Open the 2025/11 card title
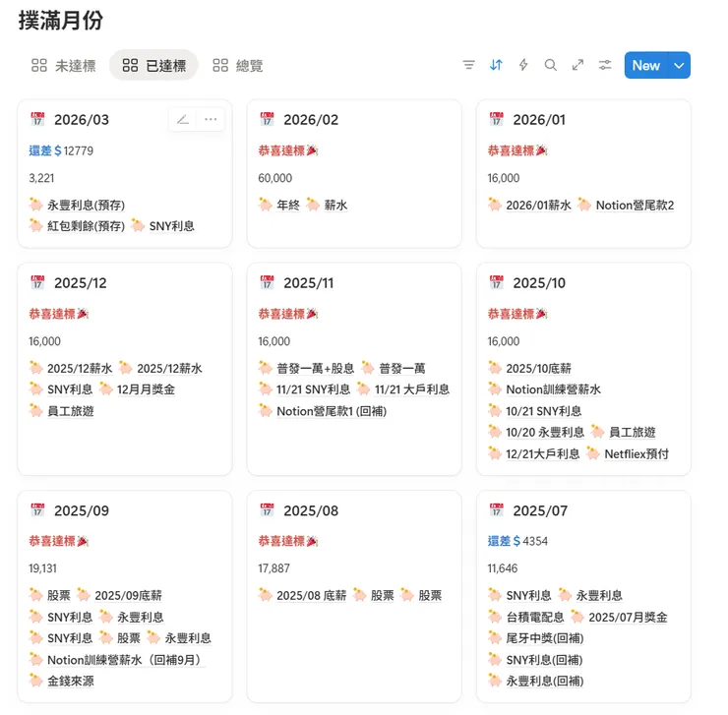 tap(308, 283)
